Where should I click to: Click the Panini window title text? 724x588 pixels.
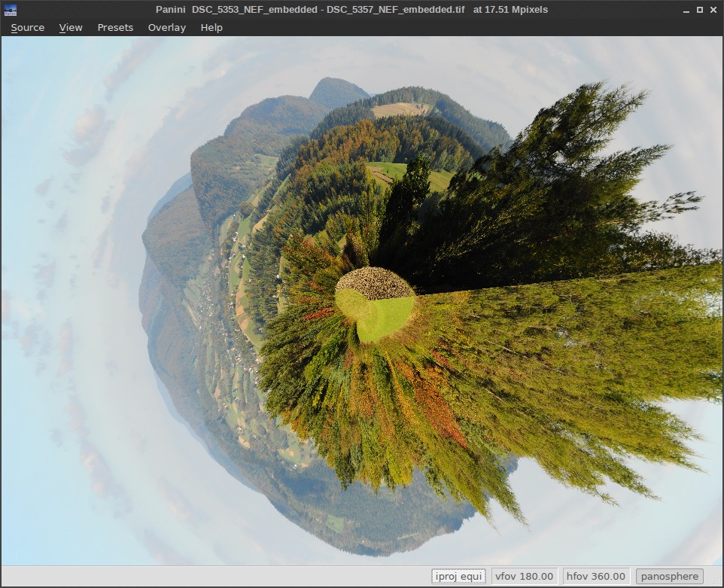[351, 10]
